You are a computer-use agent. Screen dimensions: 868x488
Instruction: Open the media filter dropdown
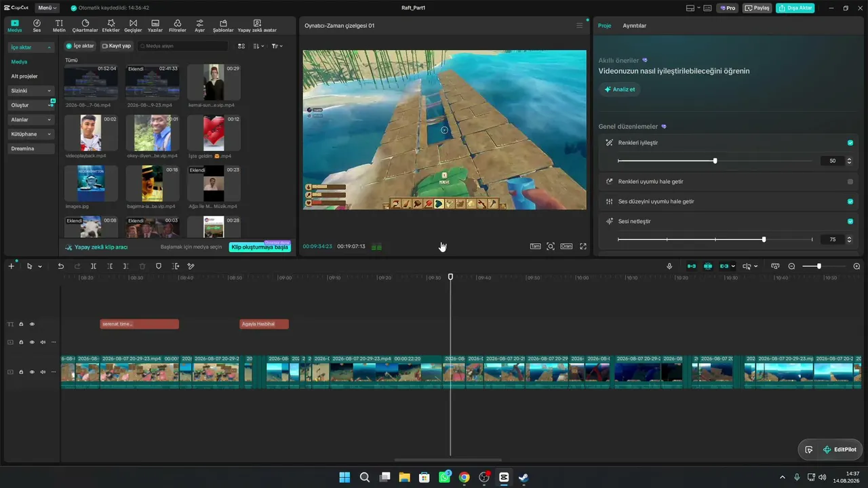[277, 46]
